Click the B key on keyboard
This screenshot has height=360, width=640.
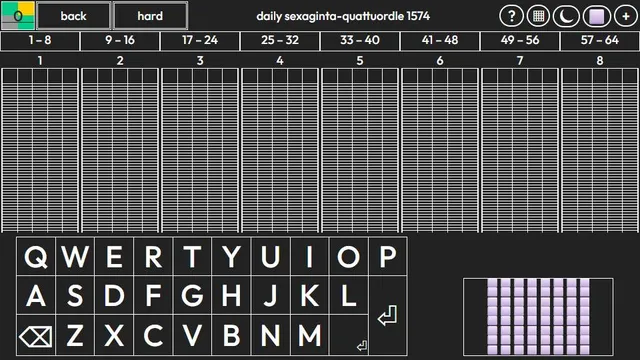[x=231, y=336]
